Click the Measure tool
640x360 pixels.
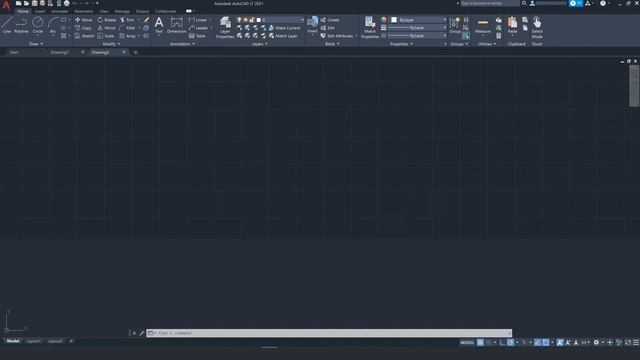483,25
